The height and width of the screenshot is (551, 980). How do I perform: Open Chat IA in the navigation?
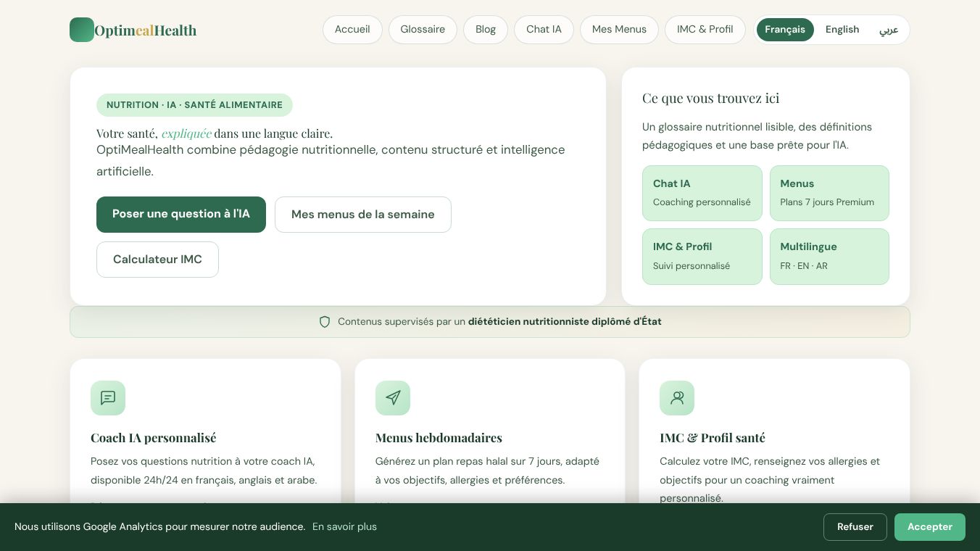tap(544, 30)
